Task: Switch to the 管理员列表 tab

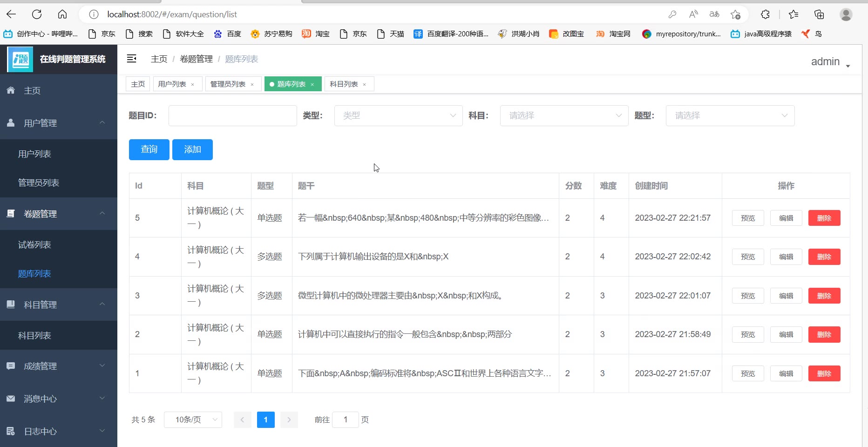Action: (228, 84)
